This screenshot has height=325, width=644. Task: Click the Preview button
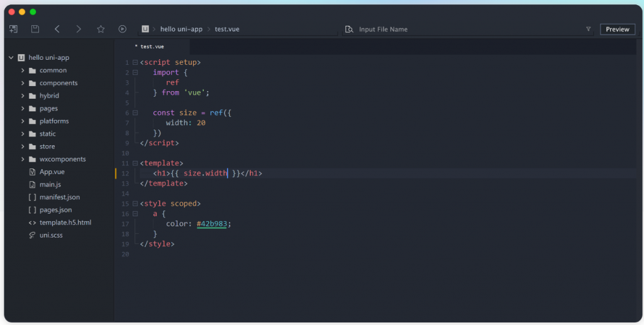618,29
